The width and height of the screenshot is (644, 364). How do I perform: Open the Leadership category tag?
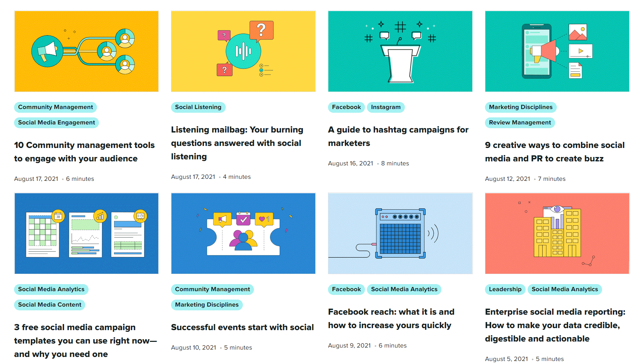coord(505,290)
